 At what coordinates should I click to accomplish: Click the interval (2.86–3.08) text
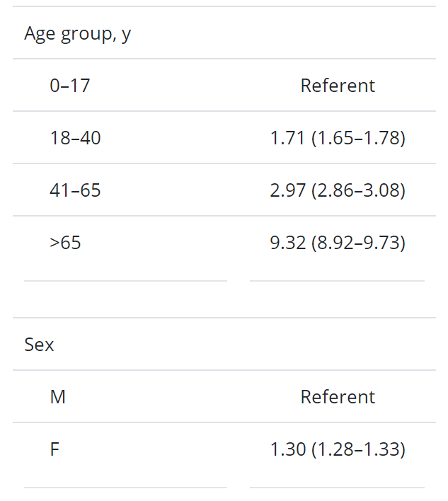(x=358, y=190)
